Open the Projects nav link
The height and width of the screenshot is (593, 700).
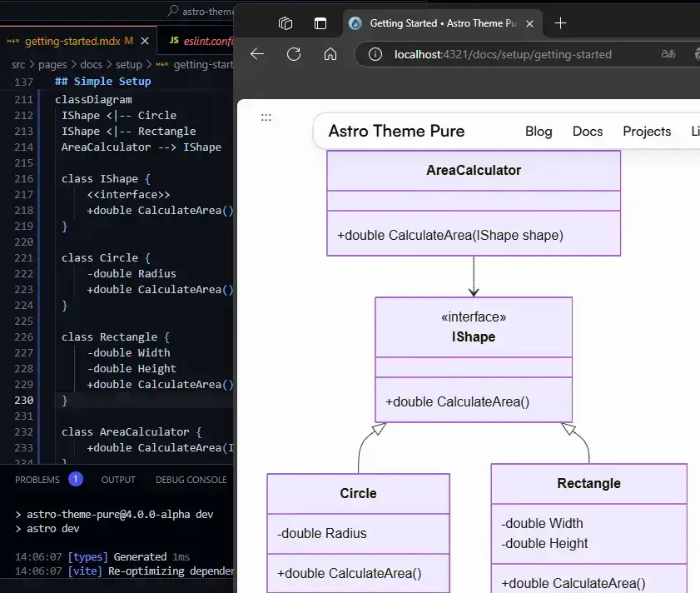point(647,132)
